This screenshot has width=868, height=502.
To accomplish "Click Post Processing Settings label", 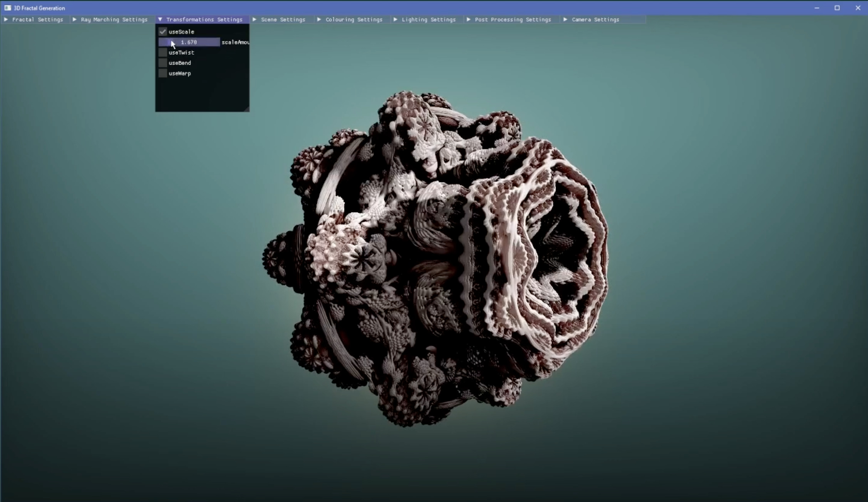I will pyautogui.click(x=513, y=19).
